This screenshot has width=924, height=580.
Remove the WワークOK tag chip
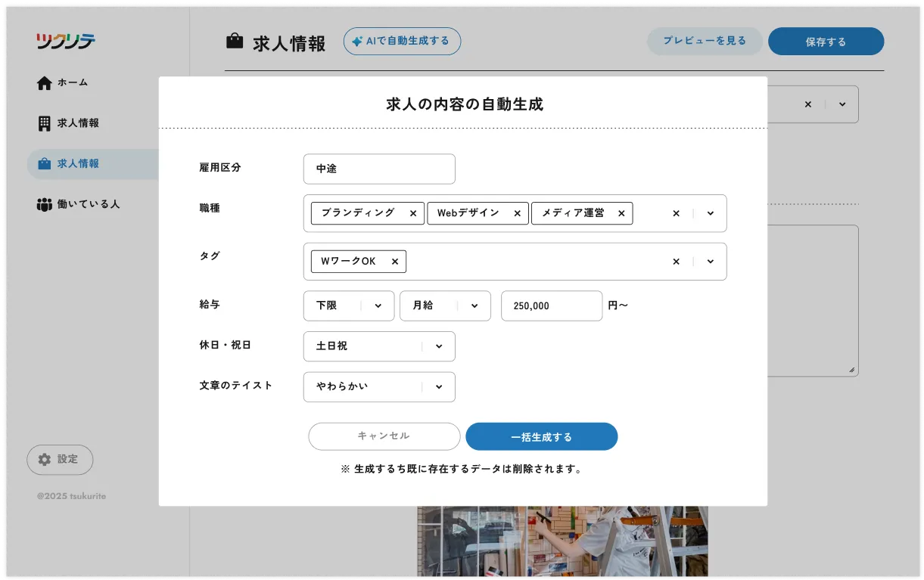[394, 262]
